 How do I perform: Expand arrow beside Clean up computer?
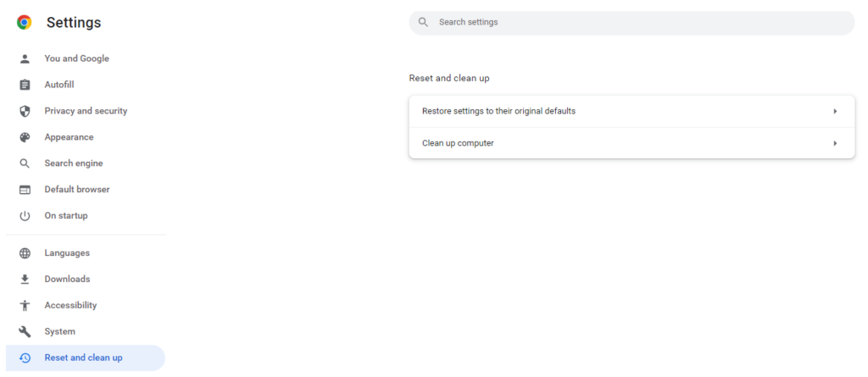(x=835, y=143)
